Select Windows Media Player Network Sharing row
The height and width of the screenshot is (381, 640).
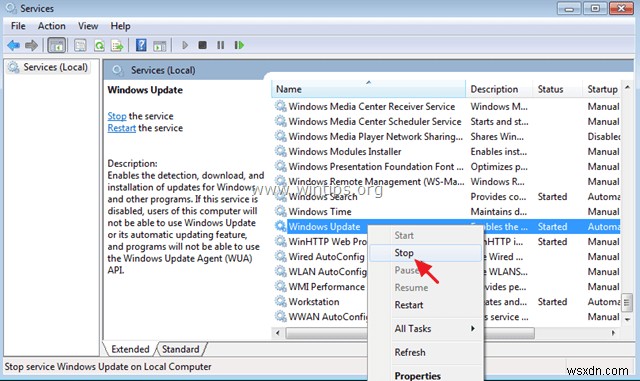pos(446,136)
